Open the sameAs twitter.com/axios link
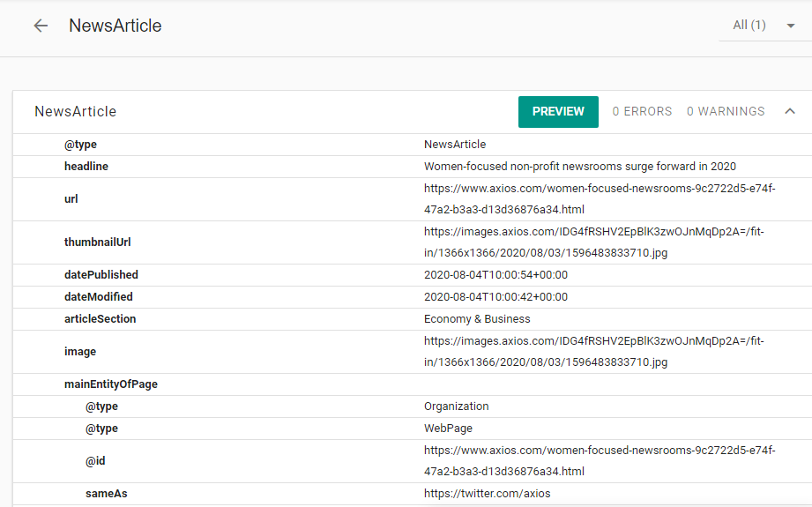The height and width of the screenshot is (507, 812). pyautogui.click(x=488, y=494)
